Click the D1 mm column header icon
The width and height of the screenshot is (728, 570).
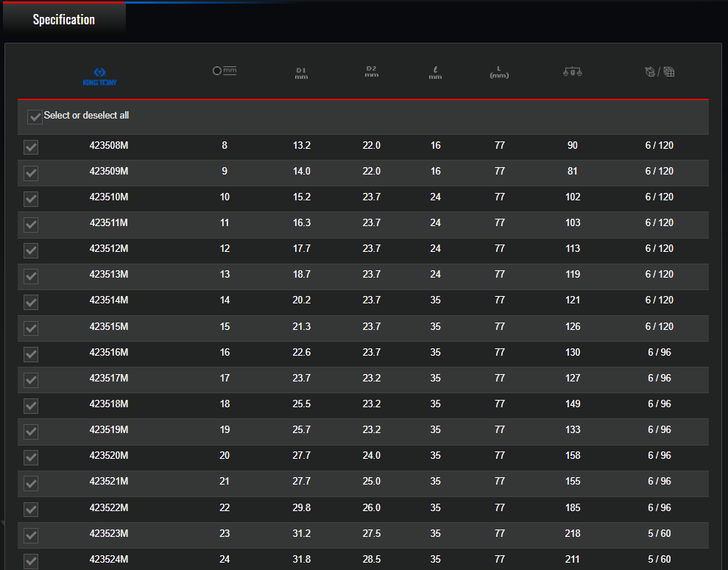(x=301, y=74)
